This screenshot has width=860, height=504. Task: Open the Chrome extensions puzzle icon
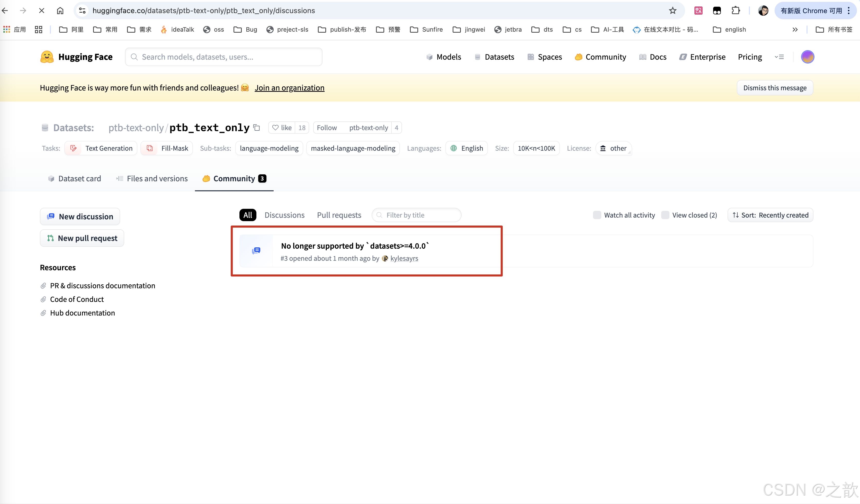point(736,11)
